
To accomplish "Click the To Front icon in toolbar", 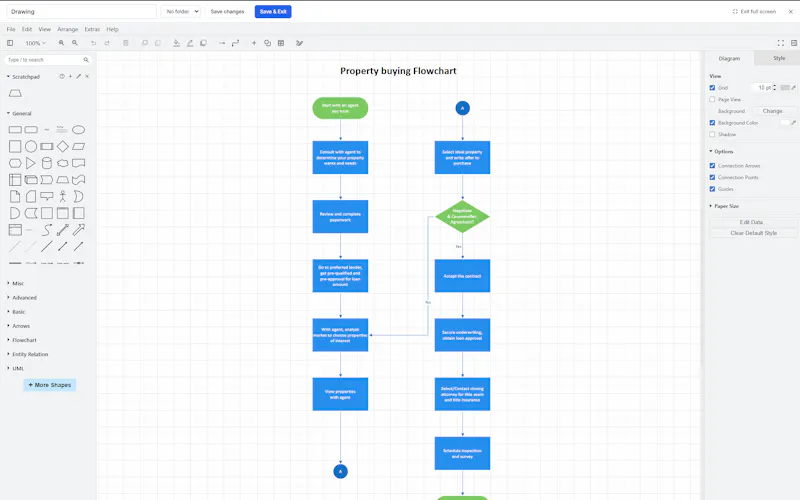I will 144,43.
